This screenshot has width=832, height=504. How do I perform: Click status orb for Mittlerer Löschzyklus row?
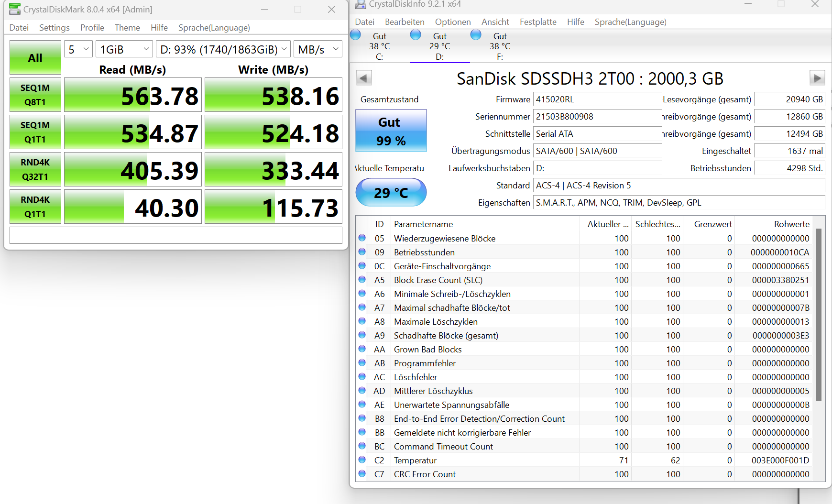(362, 390)
